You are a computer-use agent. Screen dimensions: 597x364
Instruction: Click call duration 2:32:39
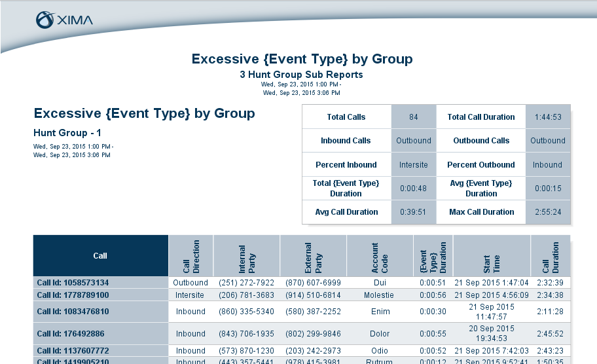click(550, 283)
